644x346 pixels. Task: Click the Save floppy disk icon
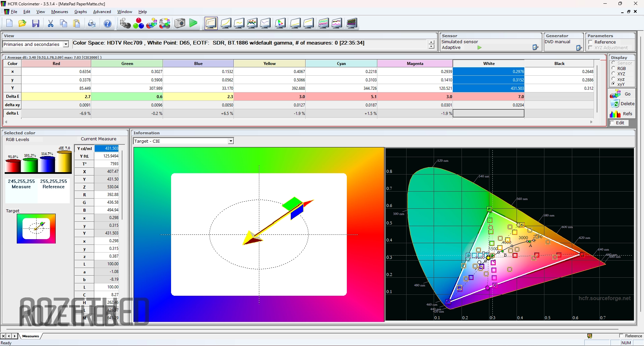[x=36, y=23]
